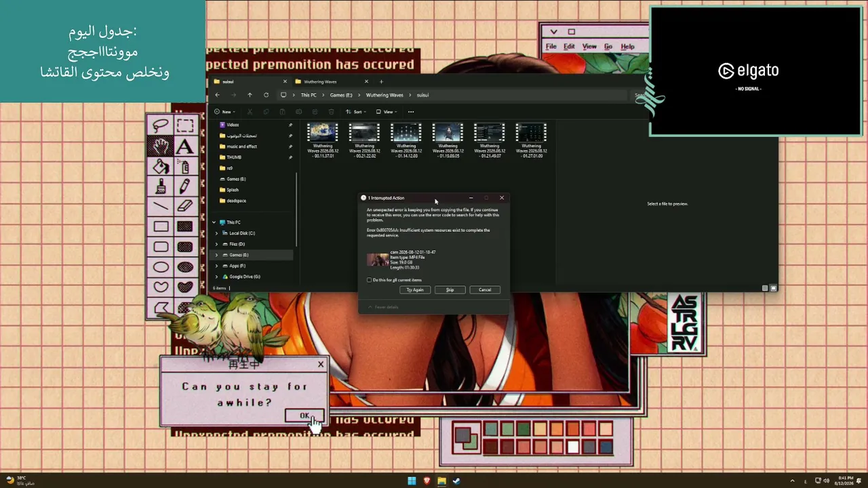
Task: Expand Google Drive (G:) tree node
Action: tap(217, 277)
